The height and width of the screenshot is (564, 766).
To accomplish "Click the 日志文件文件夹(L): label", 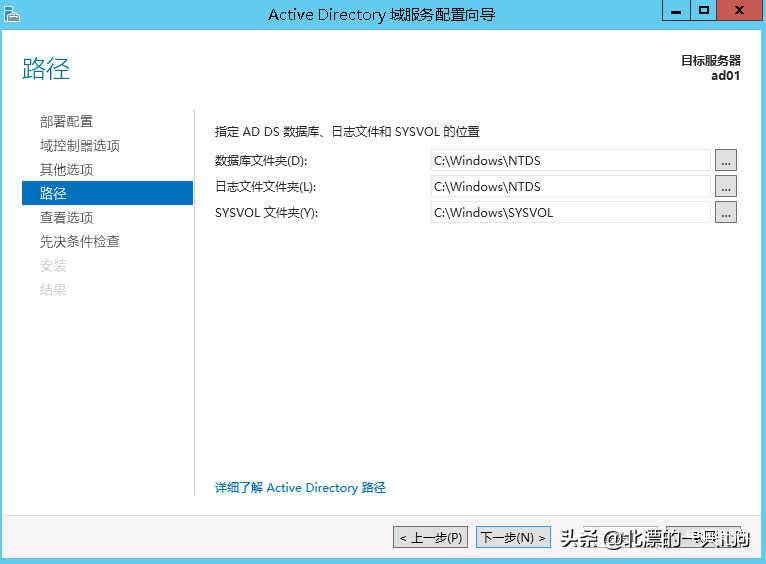I will pyautogui.click(x=266, y=187).
